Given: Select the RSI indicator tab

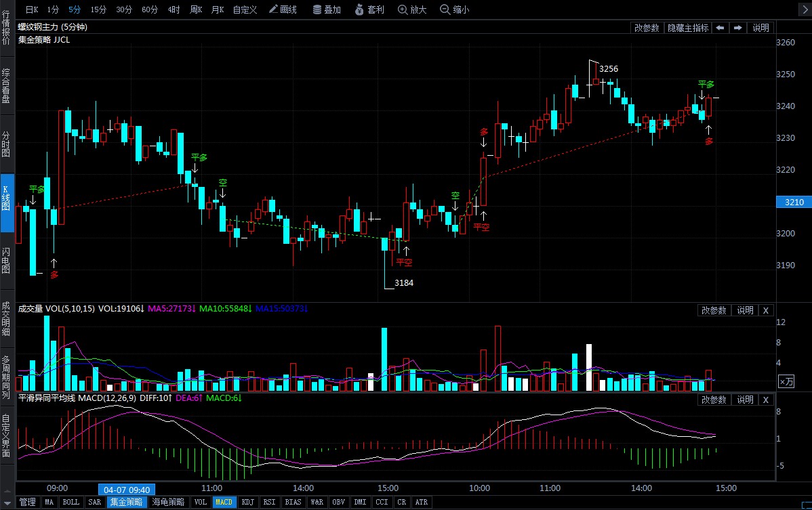Looking at the screenshot, I should [x=269, y=503].
